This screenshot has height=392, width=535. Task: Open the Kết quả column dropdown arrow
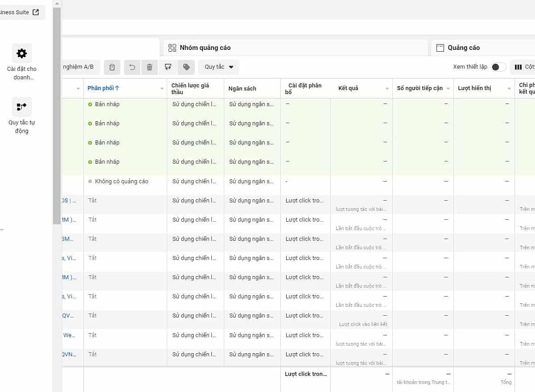tap(387, 89)
